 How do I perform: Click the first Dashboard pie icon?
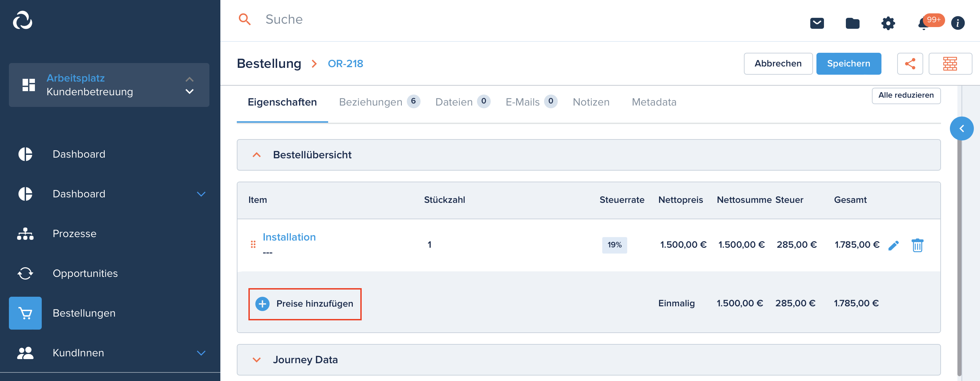25,154
